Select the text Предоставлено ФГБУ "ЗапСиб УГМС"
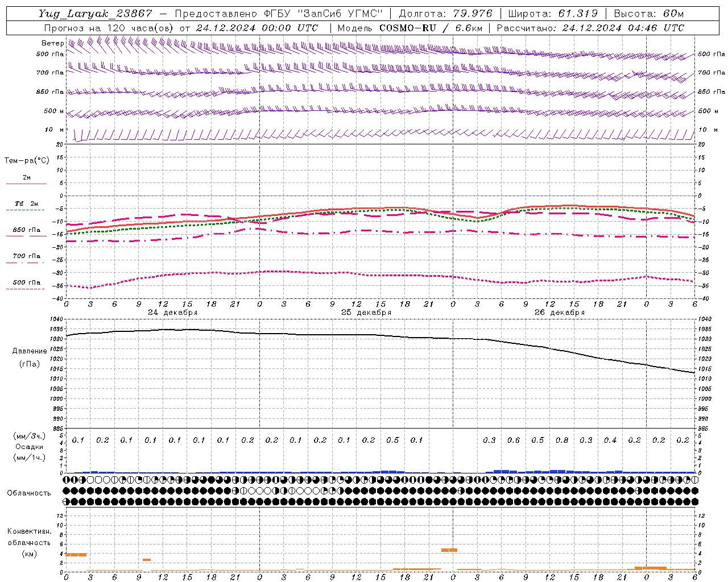This screenshot has height=582, width=728. [279, 14]
